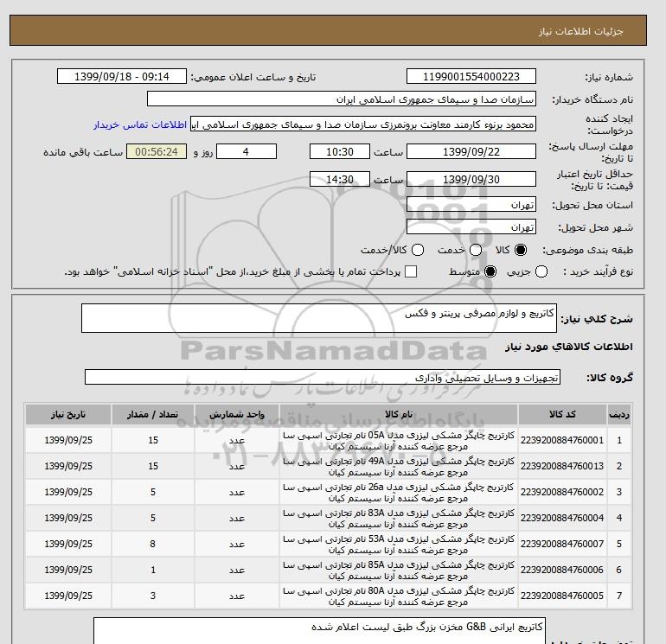Click product code 2239200884760001
Image resolution: width=666 pixels, height=644 pixels.
coord(562,440)
